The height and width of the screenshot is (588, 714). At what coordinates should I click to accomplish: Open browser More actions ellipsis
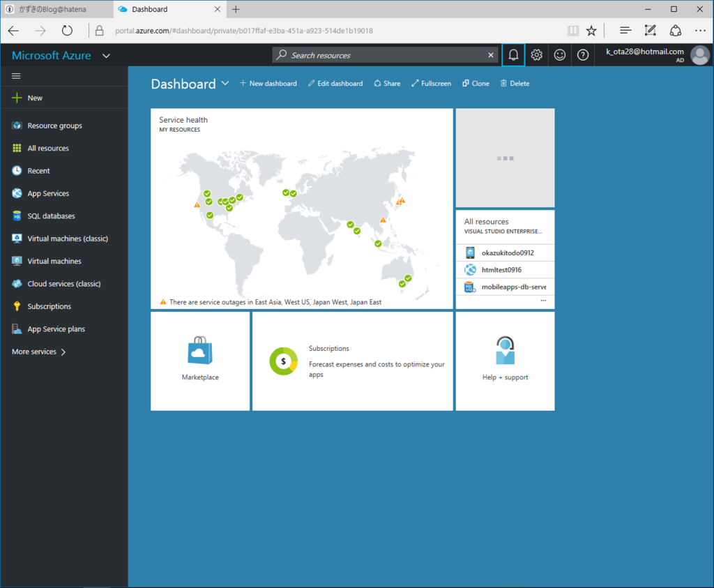click(x=700, y=31)
